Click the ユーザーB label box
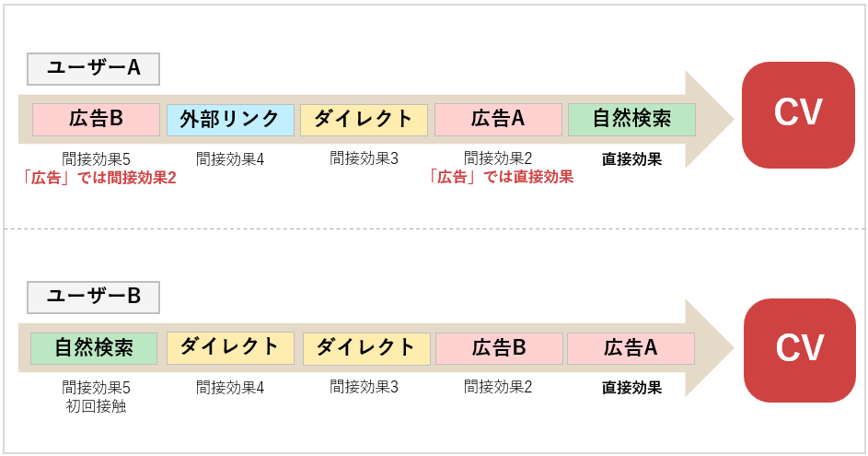The width and height of the screenshot is (868, 456). point(93,297)
